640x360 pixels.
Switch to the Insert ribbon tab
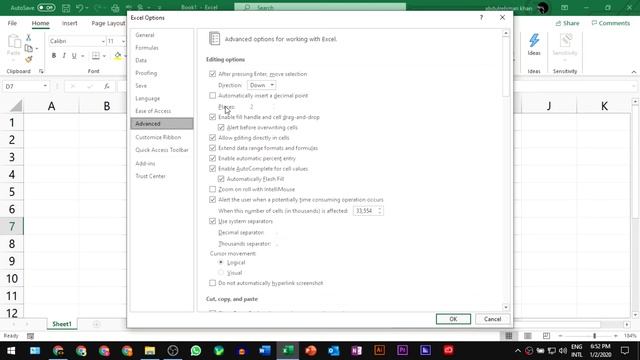pyautogui.click(x=69, y=23)
